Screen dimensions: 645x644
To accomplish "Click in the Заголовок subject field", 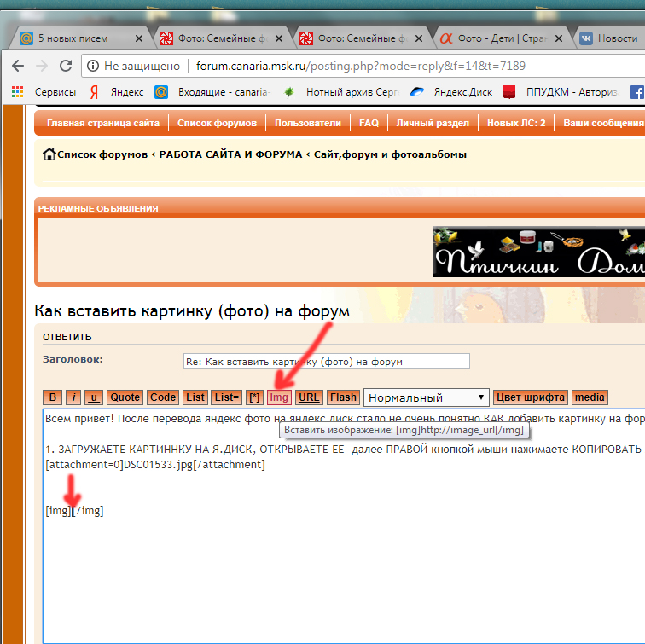I will click(326, 361).
